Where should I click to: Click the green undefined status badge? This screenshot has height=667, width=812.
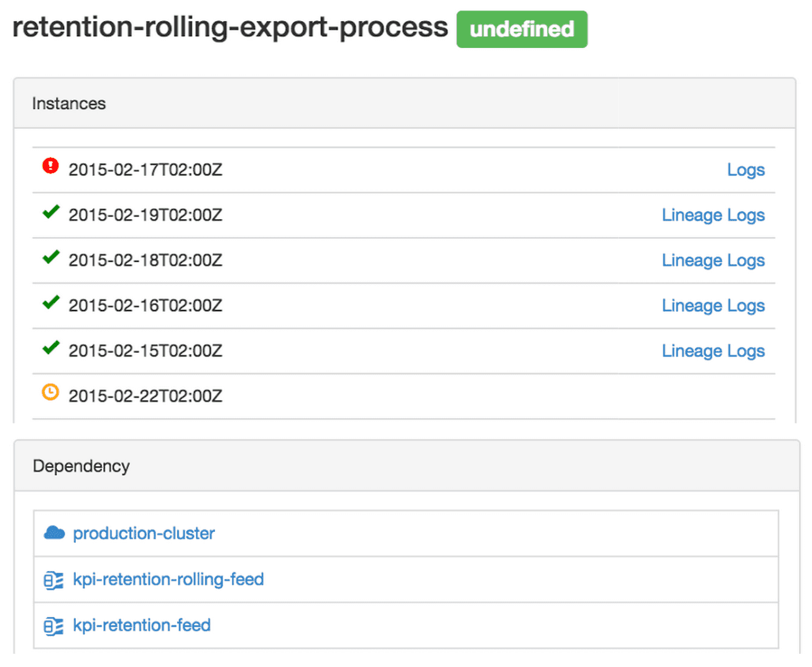522,29
